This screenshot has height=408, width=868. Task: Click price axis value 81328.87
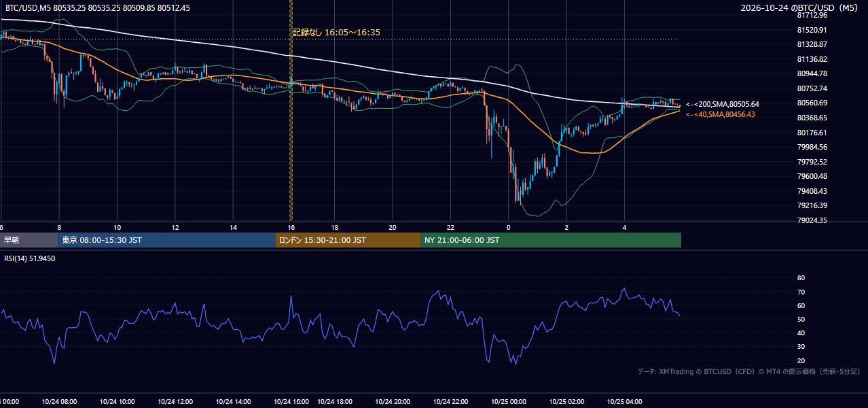[x=812, y=44]
